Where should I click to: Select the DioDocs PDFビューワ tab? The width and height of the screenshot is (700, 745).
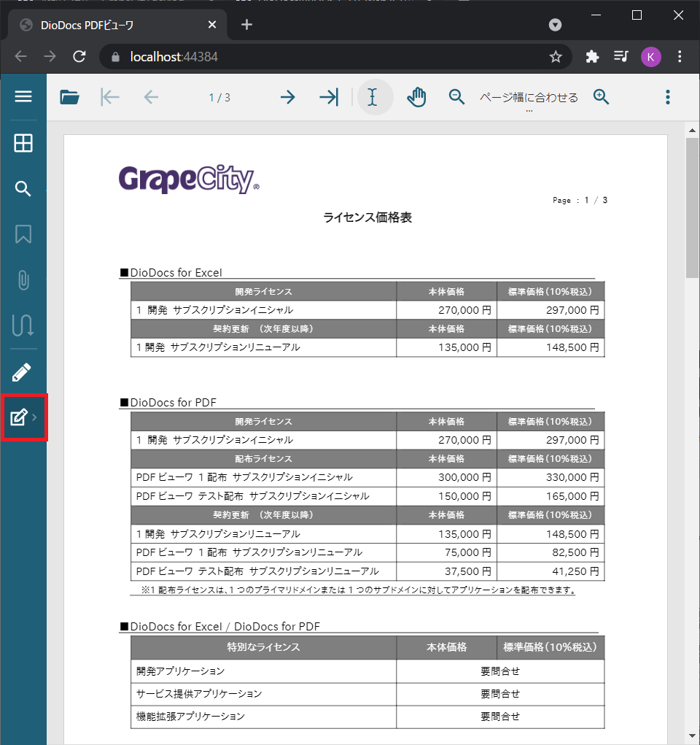click(117, 25)
